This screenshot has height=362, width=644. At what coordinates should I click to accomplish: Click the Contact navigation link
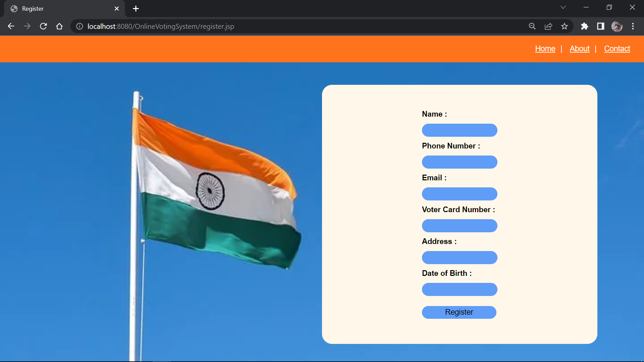click(x=617, y=49)
